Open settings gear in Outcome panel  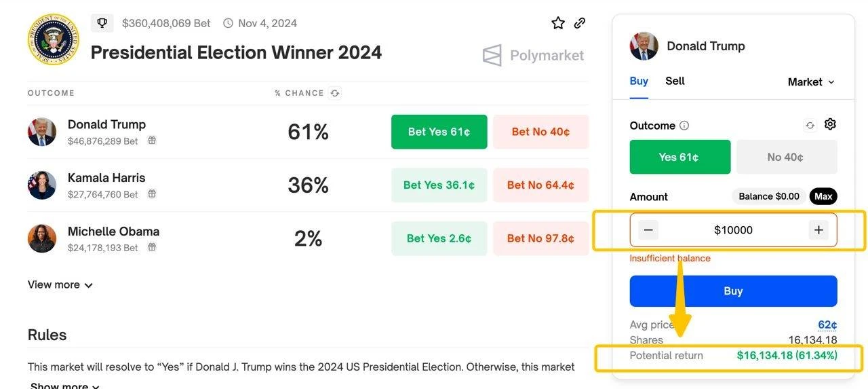click(830, 124)
